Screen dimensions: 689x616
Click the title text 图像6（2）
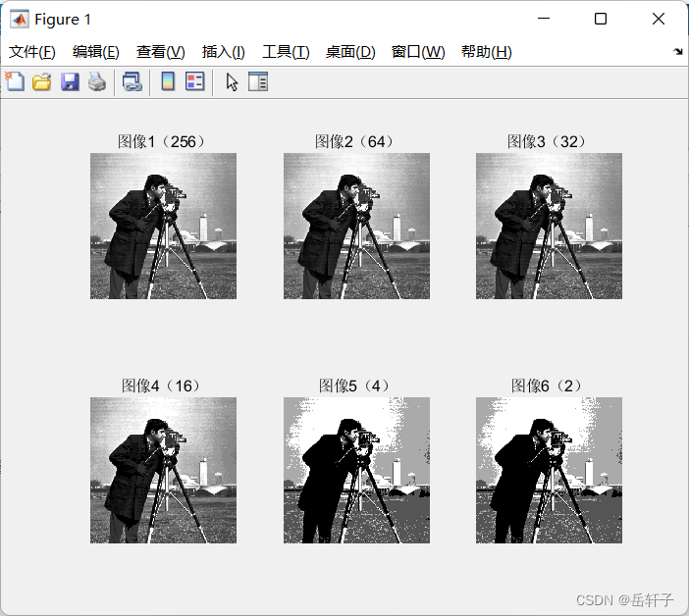(x=549, y=385)
